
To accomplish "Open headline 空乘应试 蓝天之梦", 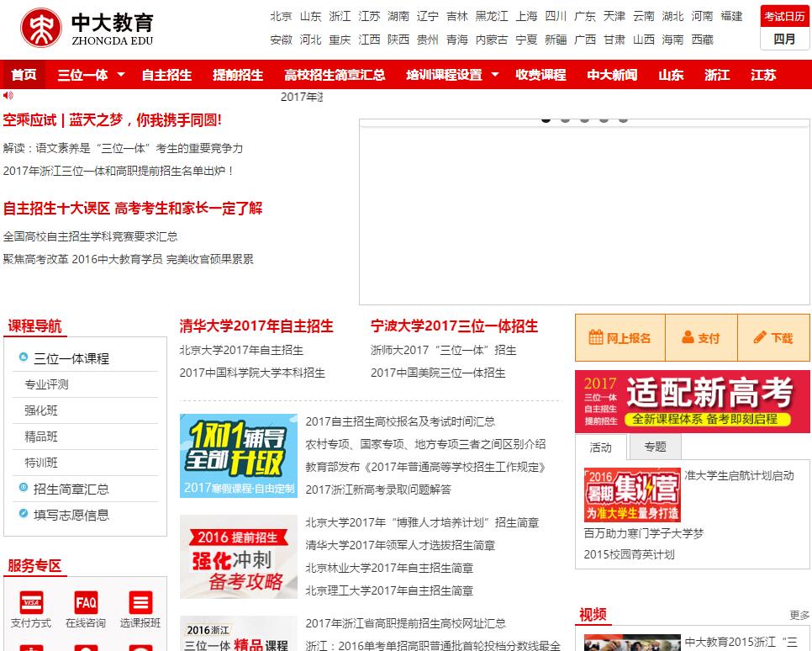I will [113, 120].
